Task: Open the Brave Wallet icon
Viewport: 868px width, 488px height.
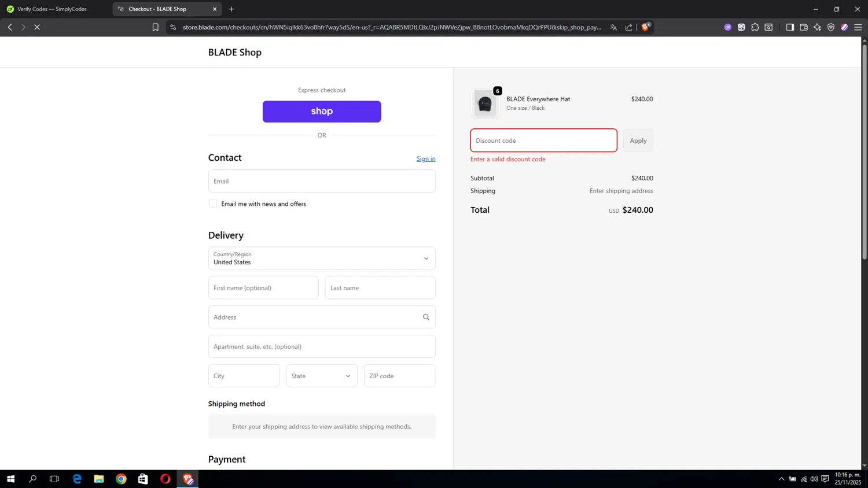Action: click(804, 27)
